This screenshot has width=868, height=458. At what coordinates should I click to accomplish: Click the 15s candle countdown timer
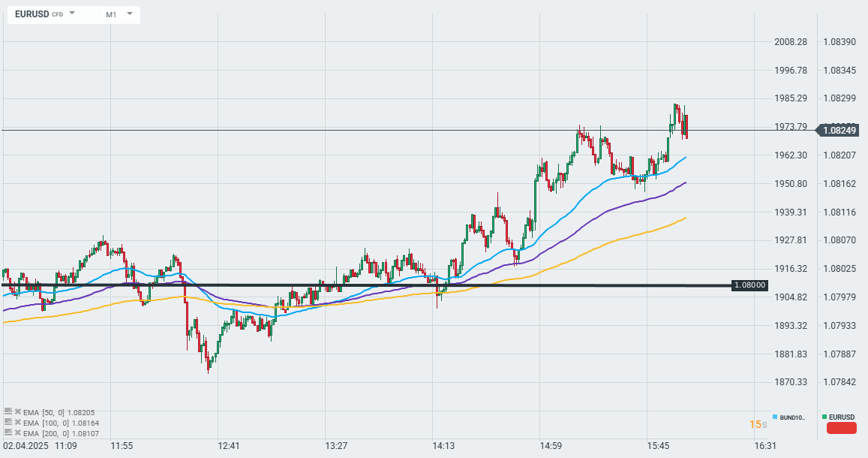(758, 425)
